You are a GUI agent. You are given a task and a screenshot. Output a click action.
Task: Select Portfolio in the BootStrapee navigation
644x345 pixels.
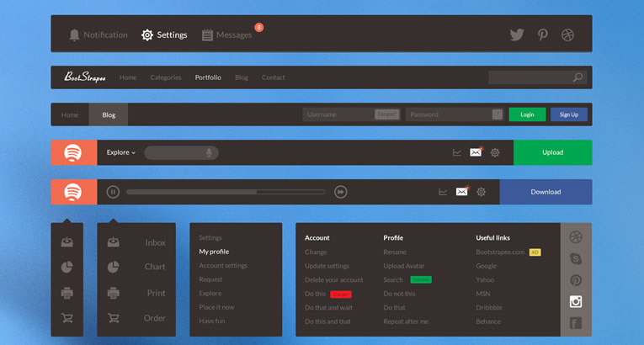(x=208, y=77)
